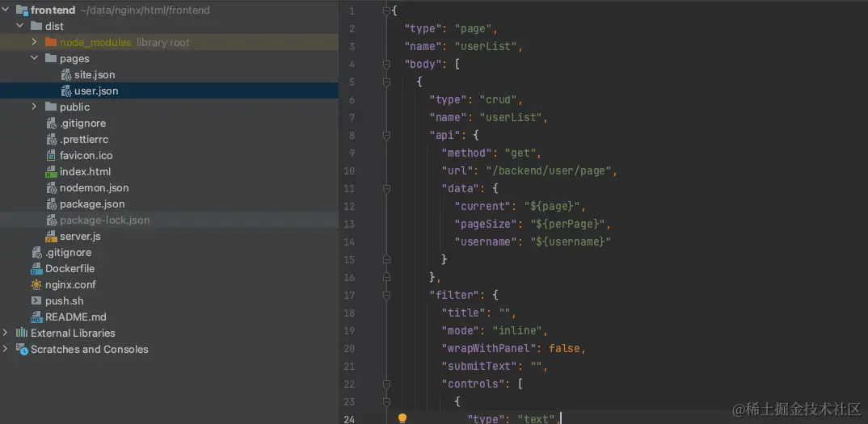Select nodemon.json in the tree
This screenshot has width=868, height=424.
[x=94, y=187]
